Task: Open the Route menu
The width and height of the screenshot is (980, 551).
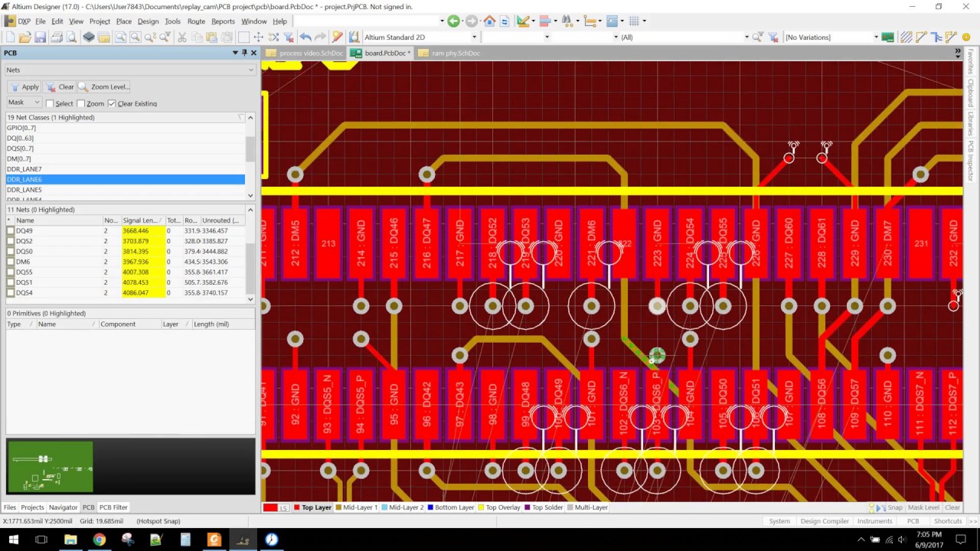Action: 196,21
